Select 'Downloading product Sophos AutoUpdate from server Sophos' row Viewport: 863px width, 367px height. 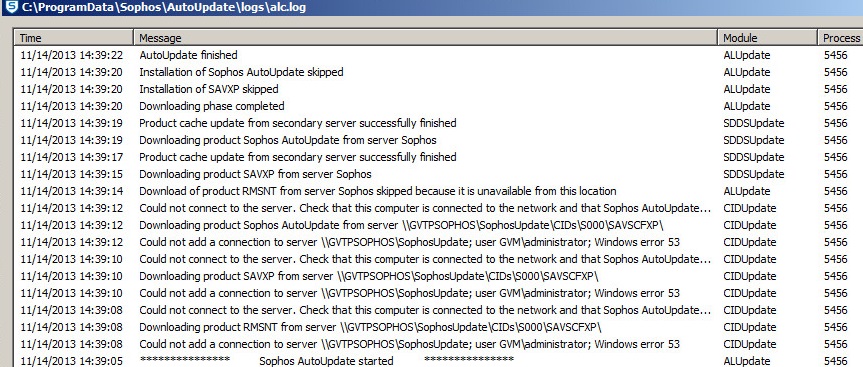click(x=439, y=140)
